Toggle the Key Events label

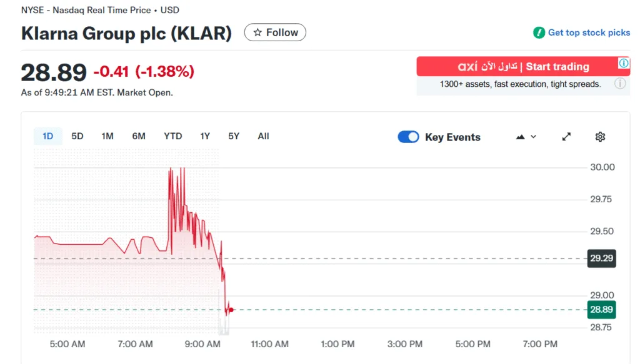point(452,136)
